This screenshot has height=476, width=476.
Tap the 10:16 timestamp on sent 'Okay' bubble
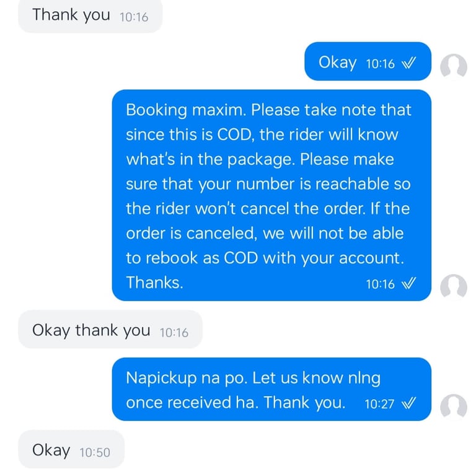coord(380,64)
